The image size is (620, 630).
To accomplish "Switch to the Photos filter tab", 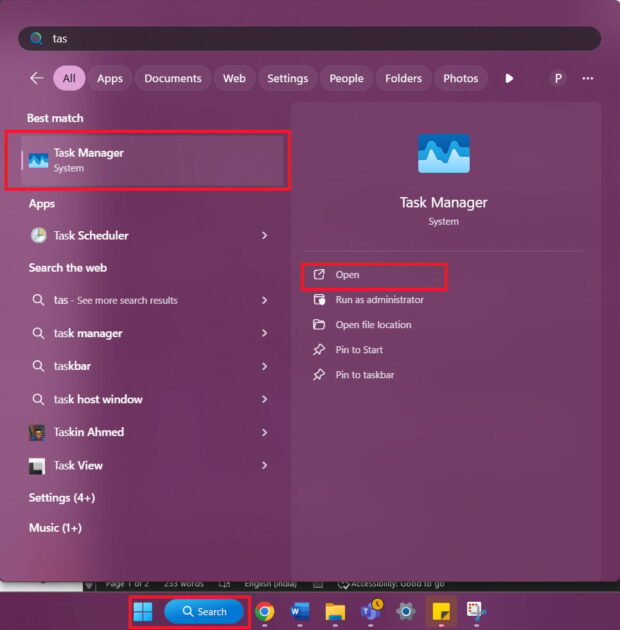I will pos(460,78).
